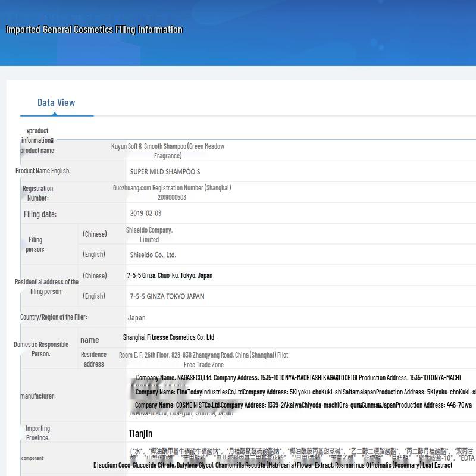The image size is (476, 476).
Task: Select SUPER MILD SHAMPOO S text
Action: pyautogui.click(x=165, y=171)
